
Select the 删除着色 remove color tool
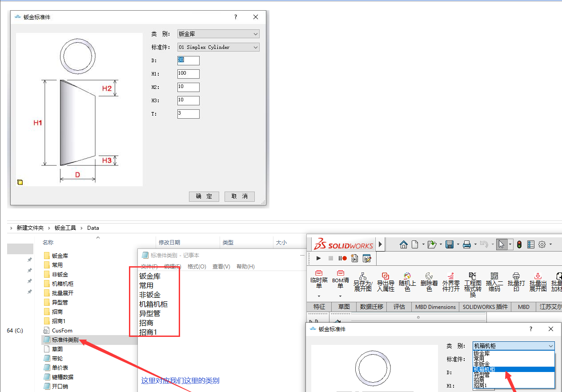pyautogui.click(x=429, y=282)
